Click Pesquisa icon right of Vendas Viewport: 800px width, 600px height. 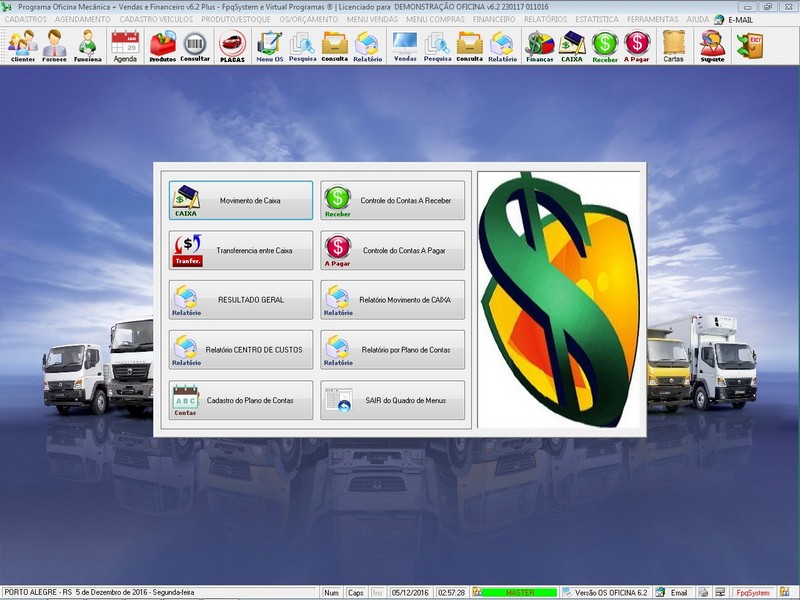click(437, 46)
